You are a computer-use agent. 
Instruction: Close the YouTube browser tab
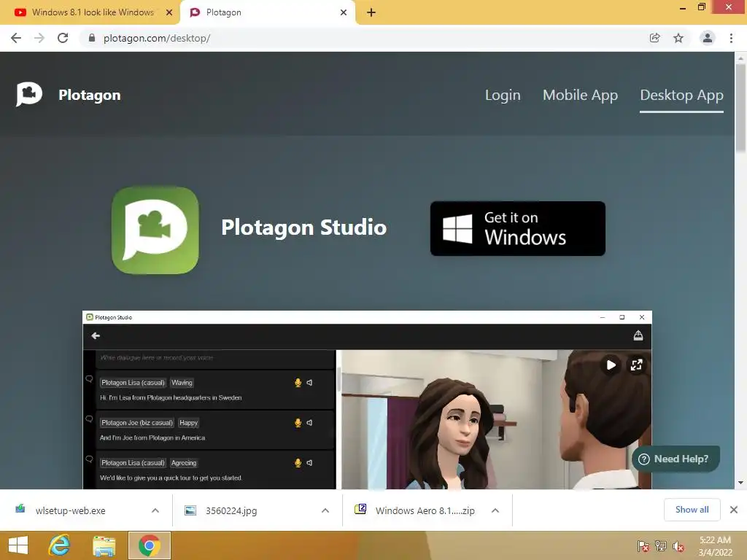click(169, 12)
